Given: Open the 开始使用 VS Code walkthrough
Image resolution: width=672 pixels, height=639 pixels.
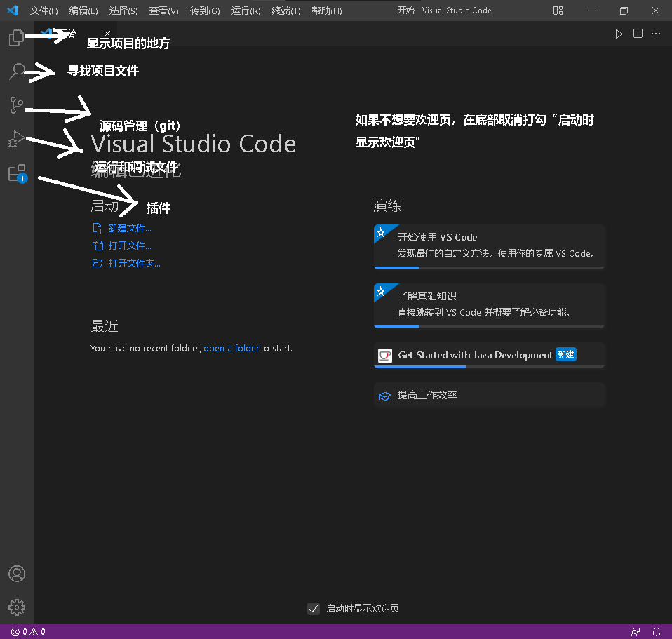Looking at the screenshot, I should pos(489,246).
